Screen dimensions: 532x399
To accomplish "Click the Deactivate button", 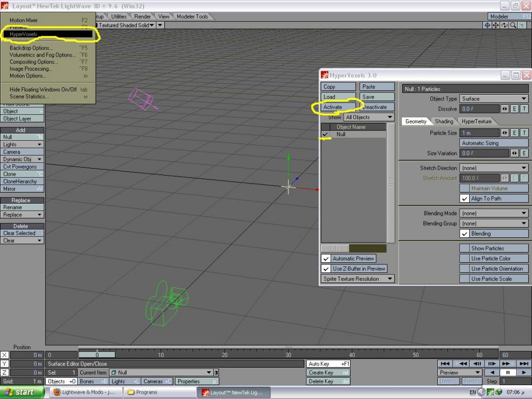I will (377, 107).
